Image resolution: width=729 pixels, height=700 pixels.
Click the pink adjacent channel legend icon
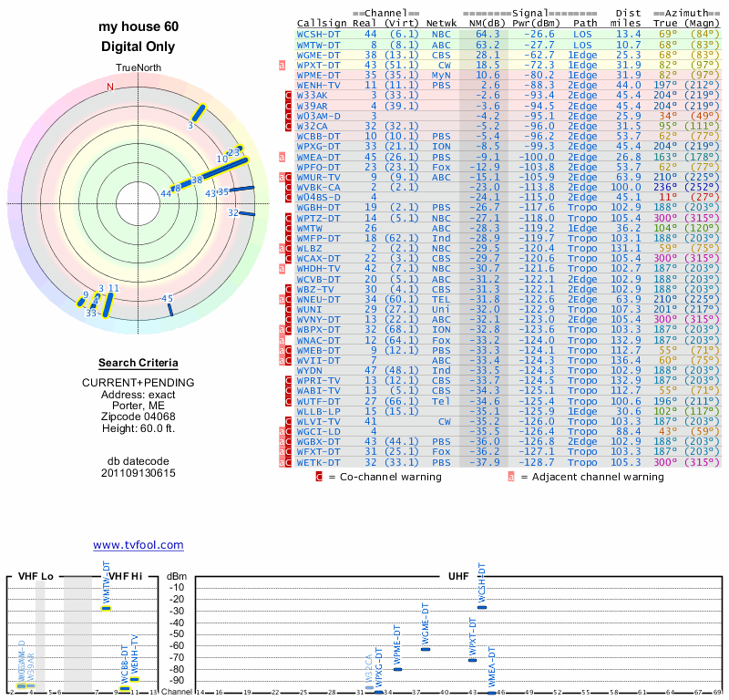click(x=511, y=476)
